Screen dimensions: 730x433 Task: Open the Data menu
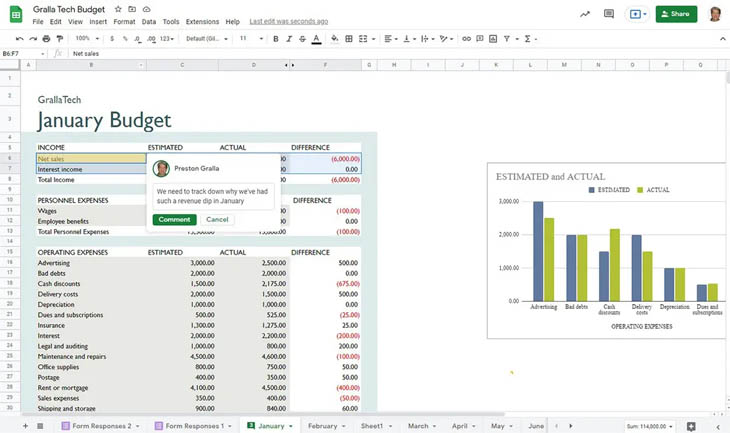149,21
